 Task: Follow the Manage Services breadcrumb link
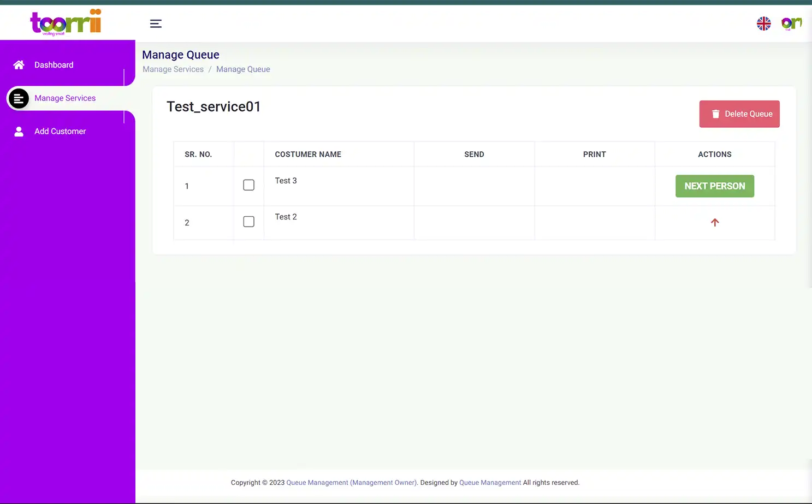173,69
